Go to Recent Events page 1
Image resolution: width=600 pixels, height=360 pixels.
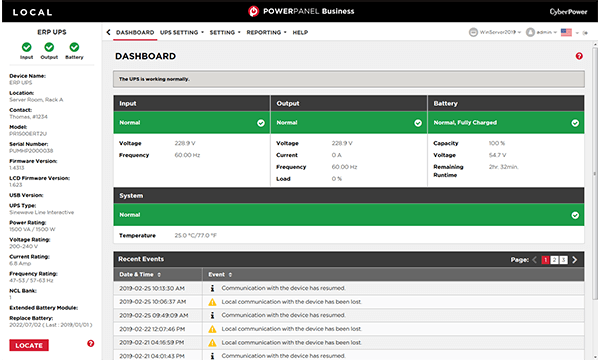[545, 260]
